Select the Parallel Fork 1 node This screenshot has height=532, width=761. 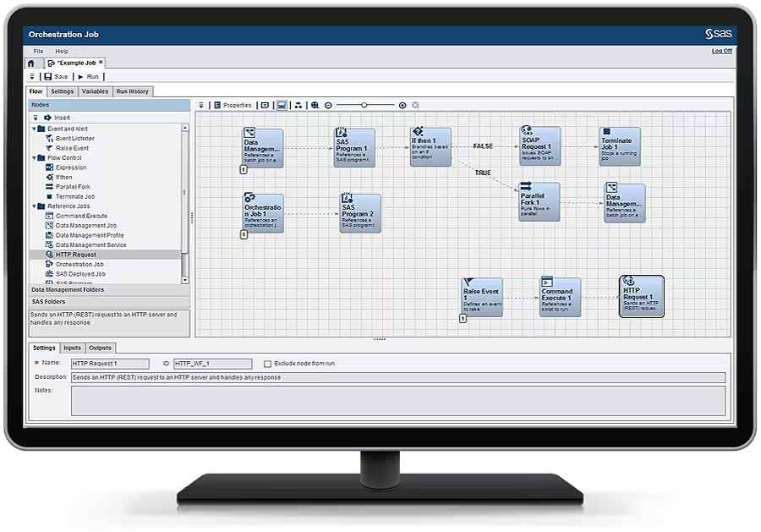point(539,202)
